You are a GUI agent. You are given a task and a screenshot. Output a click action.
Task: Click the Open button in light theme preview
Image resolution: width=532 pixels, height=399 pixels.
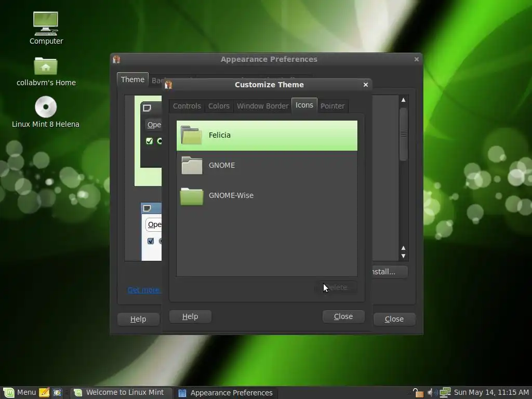[154, 224]
